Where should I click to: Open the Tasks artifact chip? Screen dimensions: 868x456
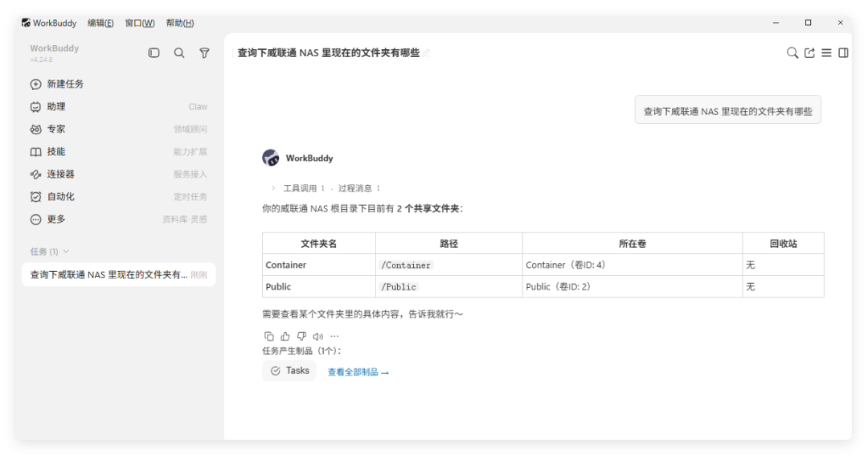pyautogui.click(x=289, y=371)
